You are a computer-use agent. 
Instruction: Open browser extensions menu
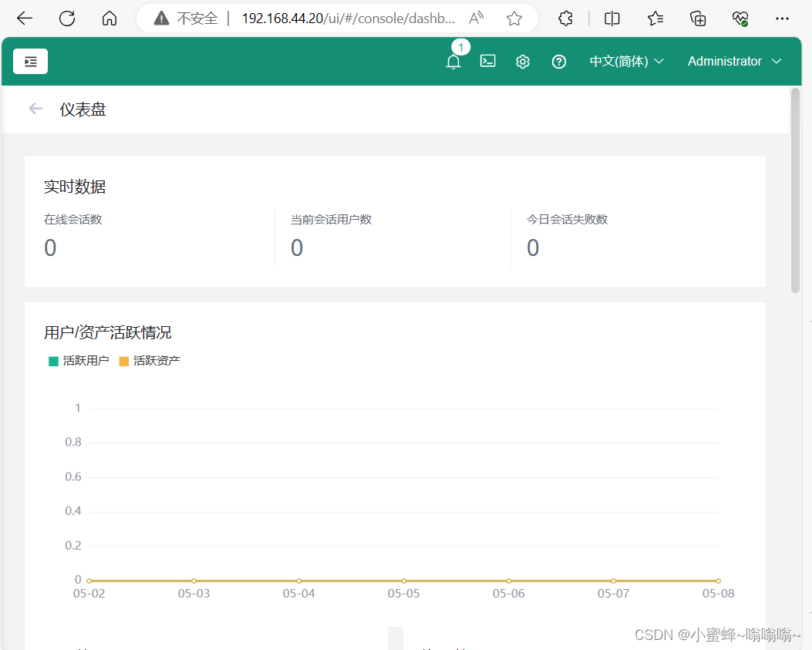tap(565, 19)
